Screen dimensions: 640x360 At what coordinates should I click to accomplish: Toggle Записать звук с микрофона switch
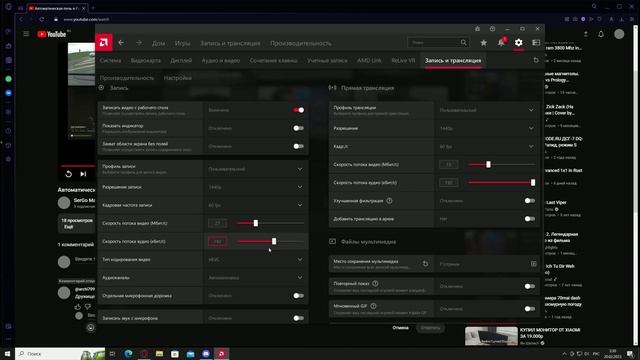click(298, 318)
